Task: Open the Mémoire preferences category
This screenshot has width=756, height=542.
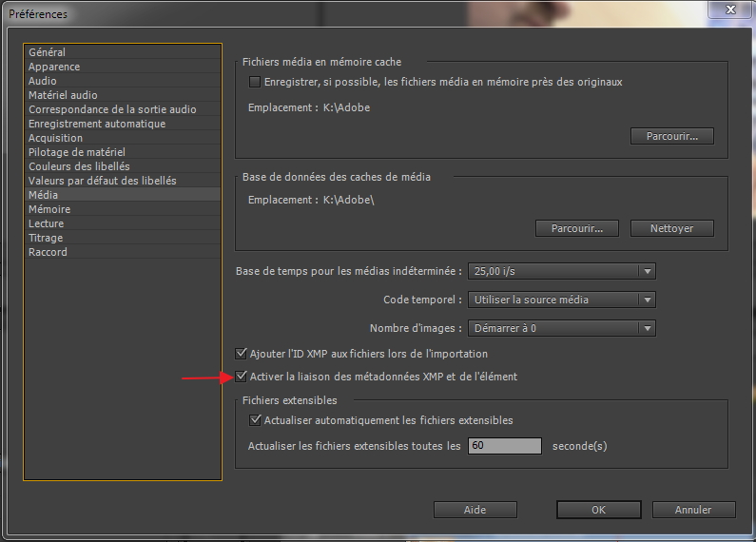Action: 123,209
